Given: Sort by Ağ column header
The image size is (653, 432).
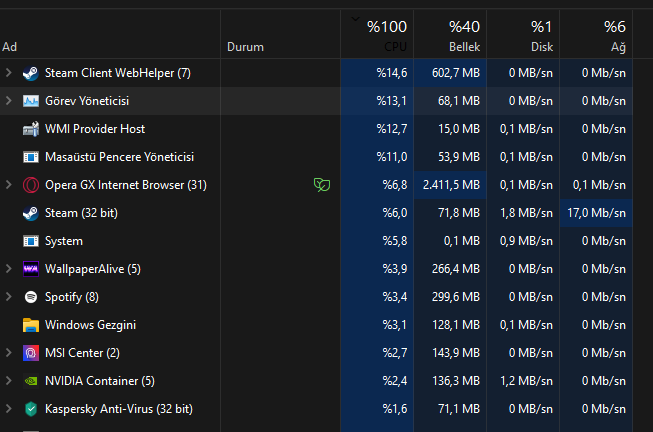Looking at the screenshot, I should coord(596,34).
